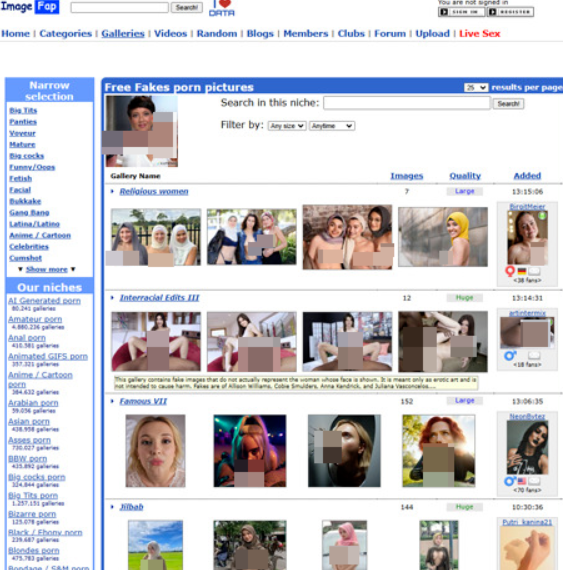The width and height of the screenshot is (563, 570).
Task: Click the female gender icon under BirgitMeier
Action: click(x=510, y=271)
